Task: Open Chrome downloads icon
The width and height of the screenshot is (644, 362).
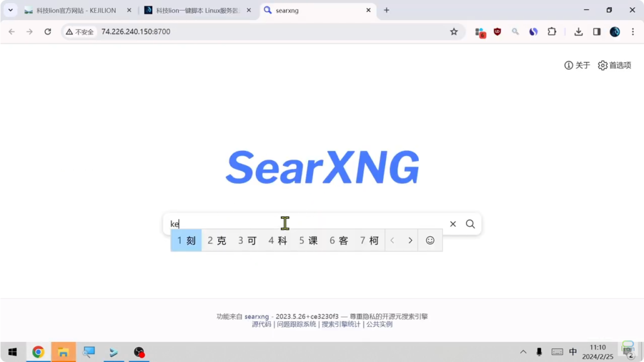Action: tap(578, 31)
